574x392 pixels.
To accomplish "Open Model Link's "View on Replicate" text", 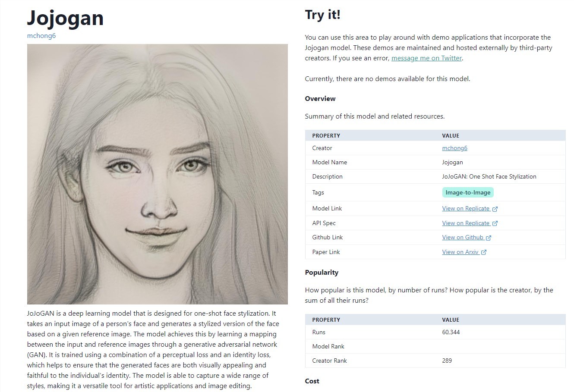I will coord(466,209).
